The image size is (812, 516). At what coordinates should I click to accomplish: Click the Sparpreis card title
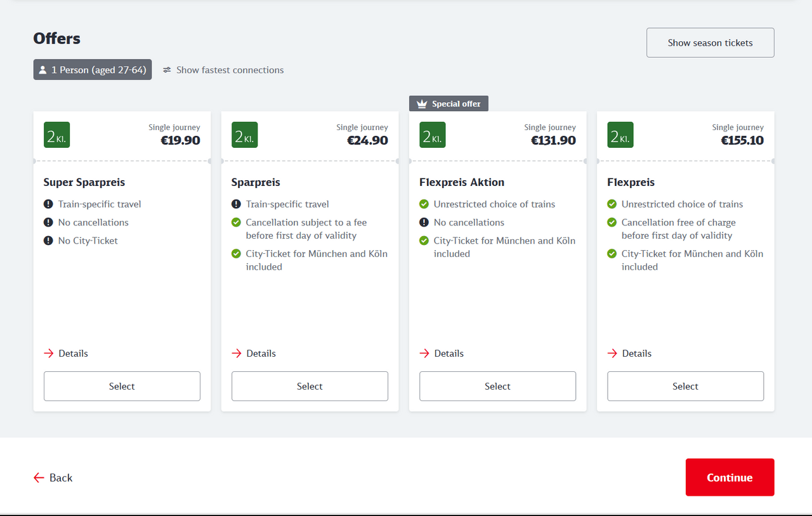click(256, 182)
